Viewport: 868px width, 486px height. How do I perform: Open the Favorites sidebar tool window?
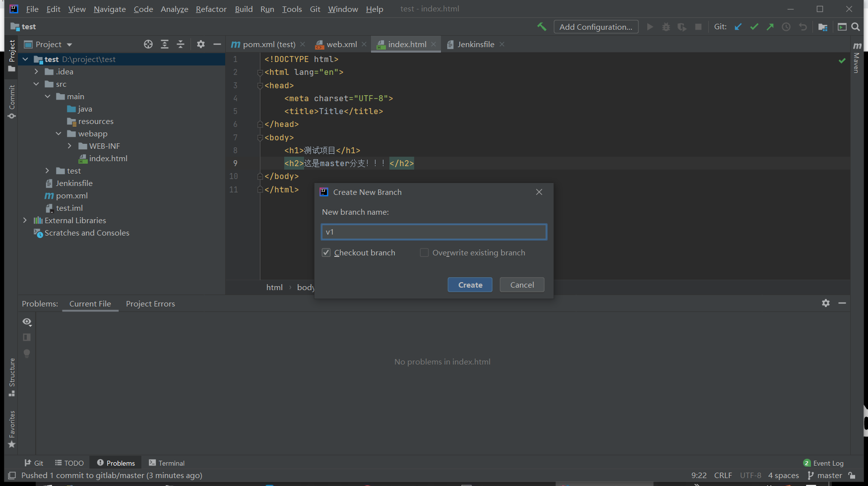(11, 429)
